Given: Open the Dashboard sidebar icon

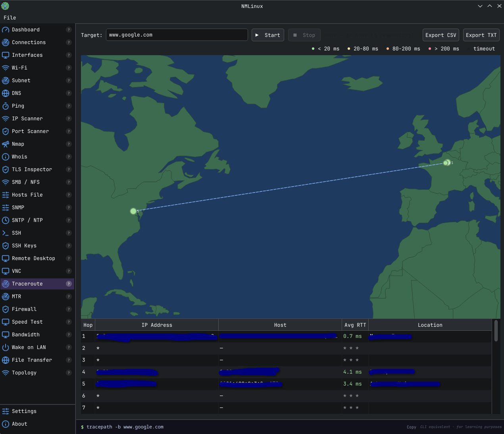Looking at the screenshot, I should tap(6, 30).
